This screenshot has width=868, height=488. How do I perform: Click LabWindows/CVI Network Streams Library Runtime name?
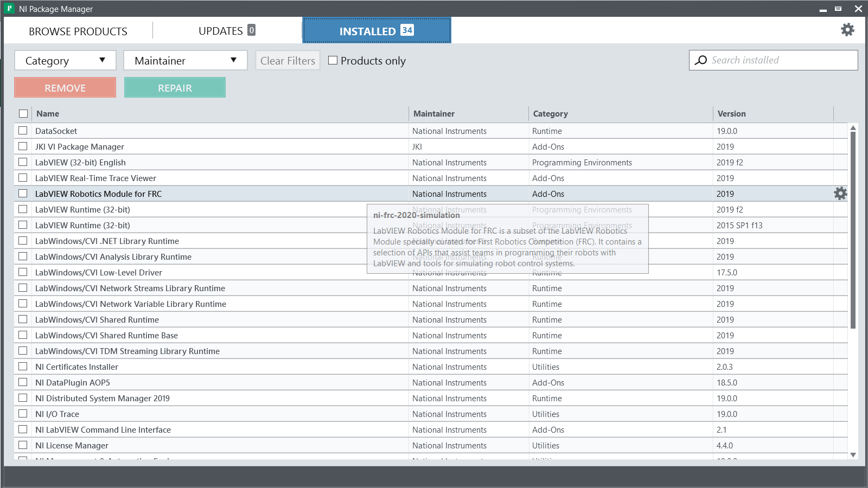[130, 288]
